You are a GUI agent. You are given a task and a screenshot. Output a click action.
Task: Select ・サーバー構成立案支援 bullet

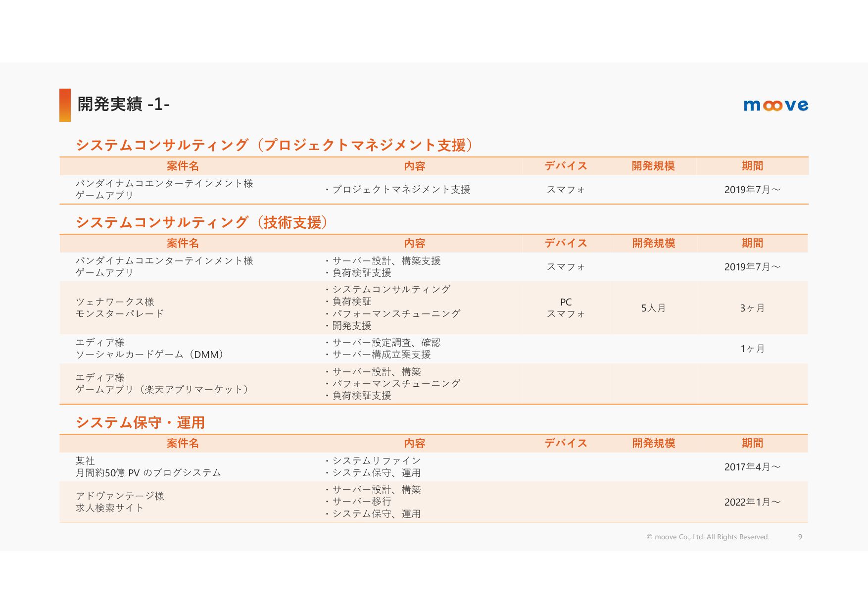tap(378, 355)
